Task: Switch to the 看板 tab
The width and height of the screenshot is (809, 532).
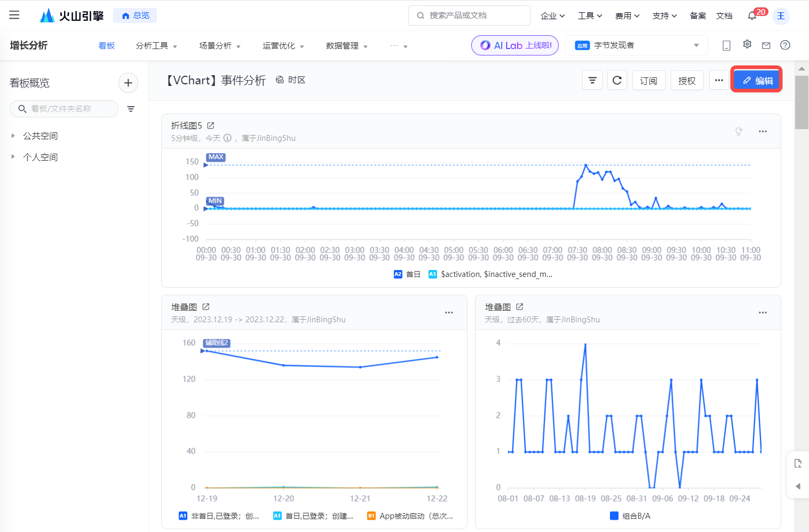Action: pyautogui.click(x=107, y=46)
